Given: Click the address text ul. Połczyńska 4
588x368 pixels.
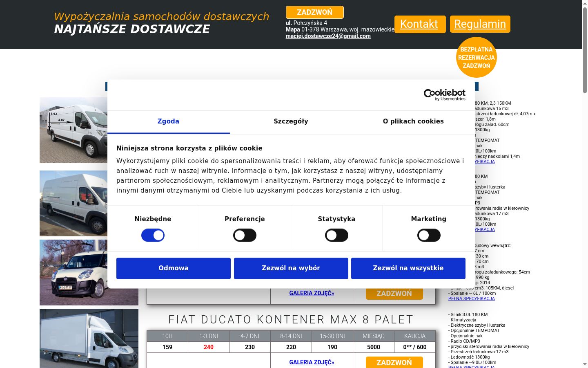Looking at the screenshot, I should click(x=306, y=23).
